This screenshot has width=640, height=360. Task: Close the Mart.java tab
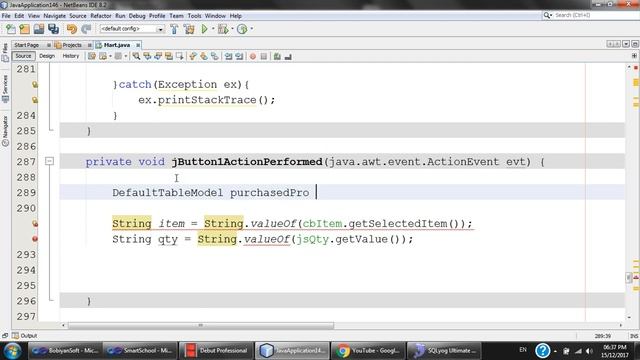point(138,45)
